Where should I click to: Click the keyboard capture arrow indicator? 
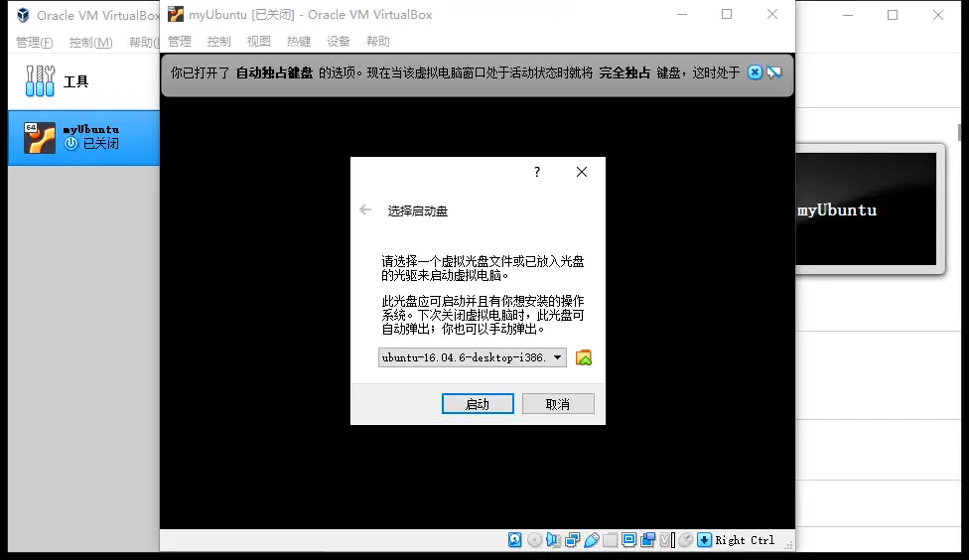704,540
